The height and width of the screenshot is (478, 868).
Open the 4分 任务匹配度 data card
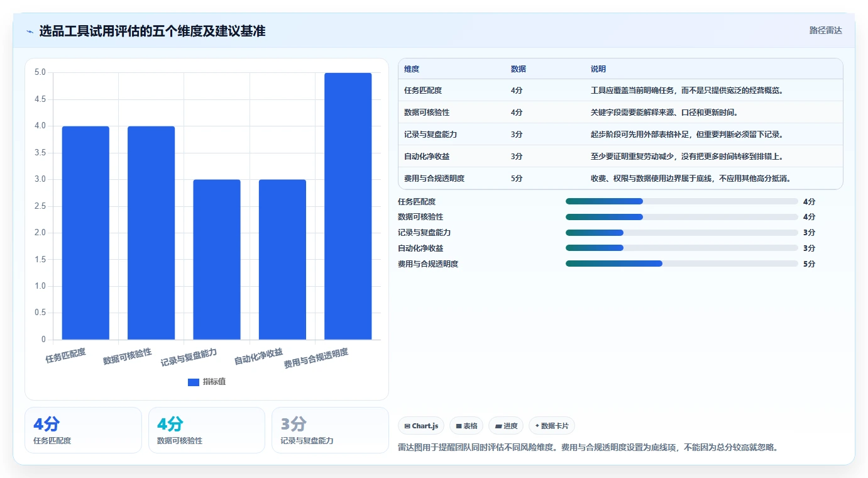click(x=83, y=430)
